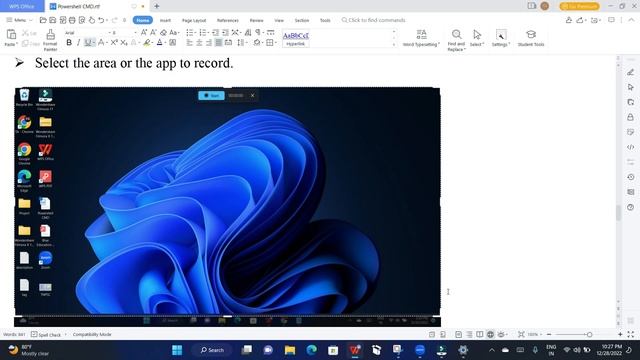The height and width of the screenshot is (360, 640).
Task: Click the find commands search box
Action: [x=373, y=20]
